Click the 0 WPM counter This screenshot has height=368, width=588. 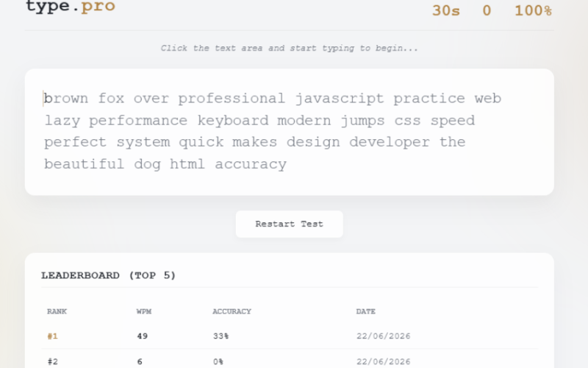[x=487, y=10]
